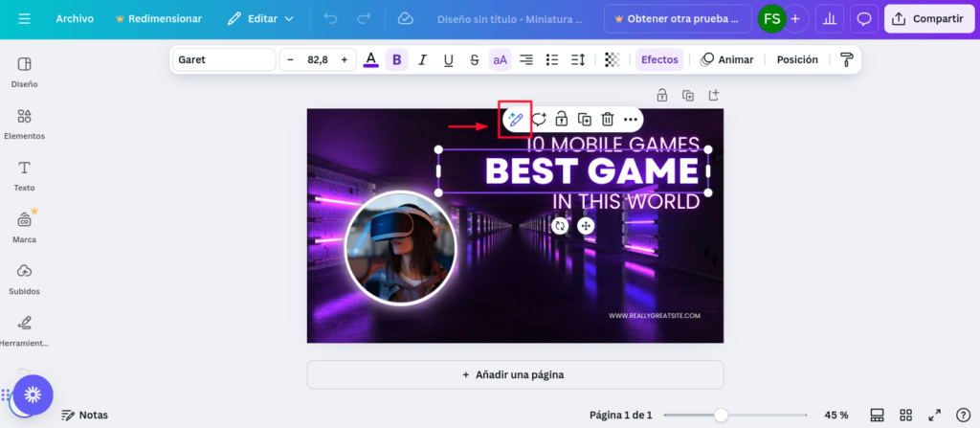Open the text color picker

click(x=370, y=60)
